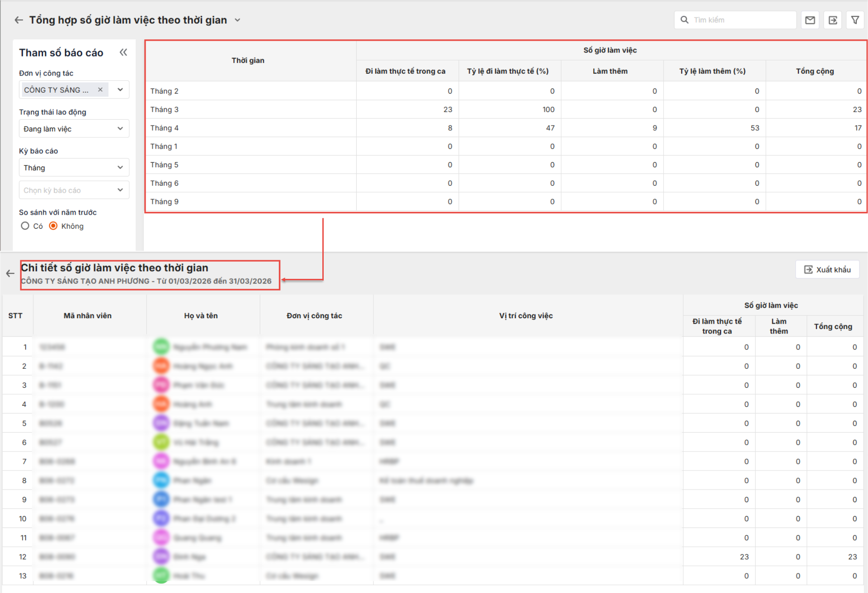Screen dimensions: 868x593
Task: Click the email envelope icon
Action: pos(810,20)
